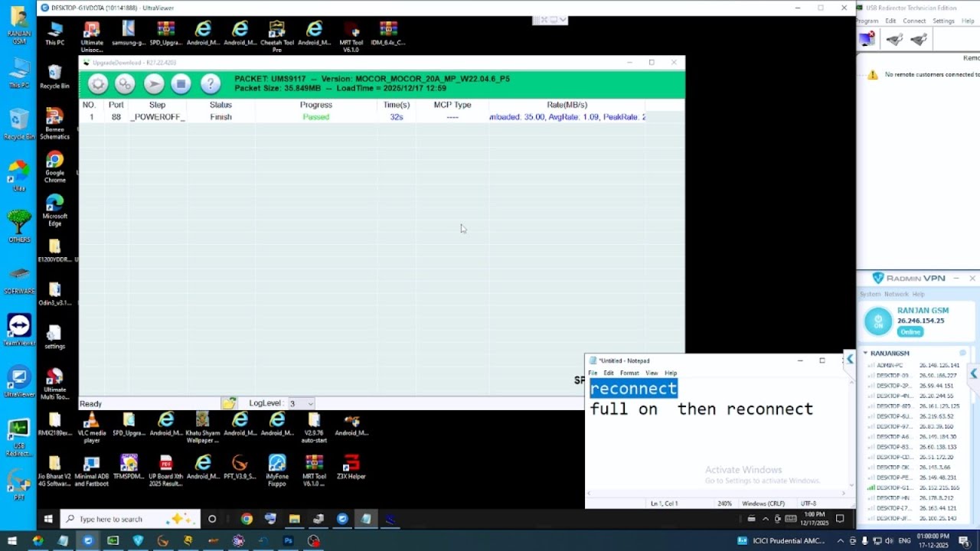Click the load packet double-gear icon
This screenshot has height=551, width=980.
pos(125,84)
